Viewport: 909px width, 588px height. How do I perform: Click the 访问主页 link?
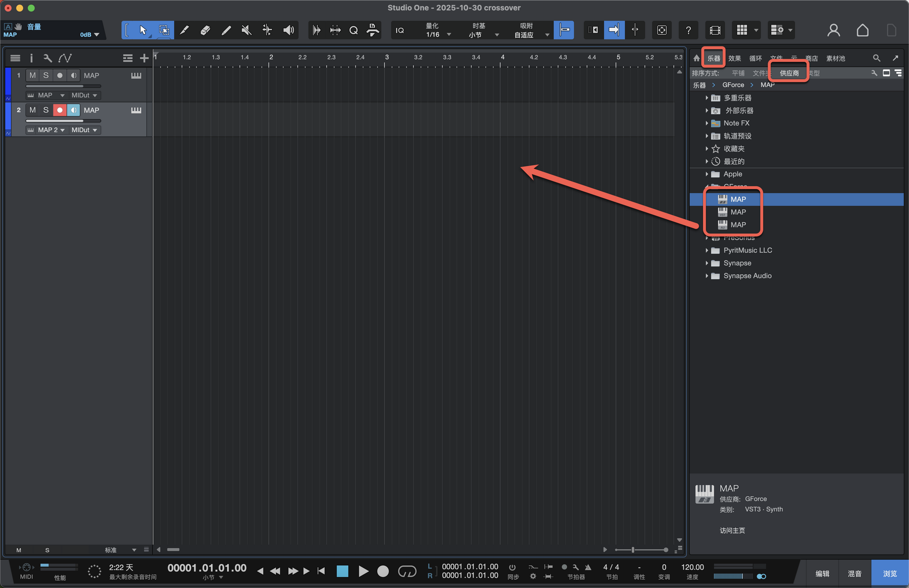pyautogui.click(x=732, y=530)
